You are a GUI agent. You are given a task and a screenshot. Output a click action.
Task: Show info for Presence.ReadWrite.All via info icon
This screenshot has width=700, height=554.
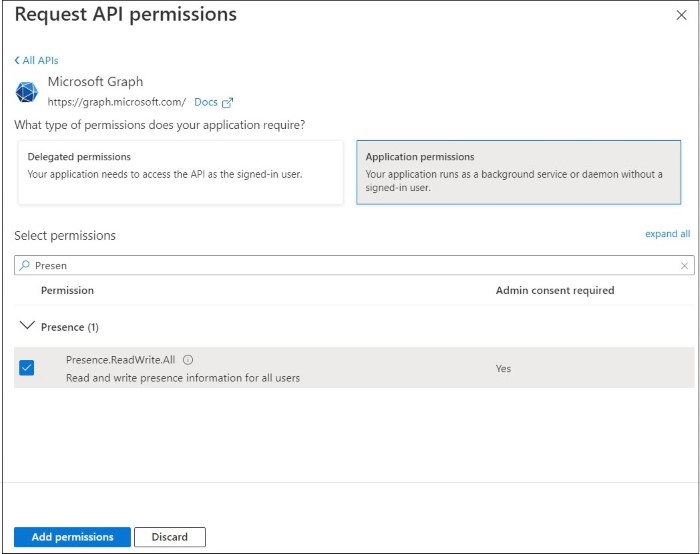pos(188,360)
